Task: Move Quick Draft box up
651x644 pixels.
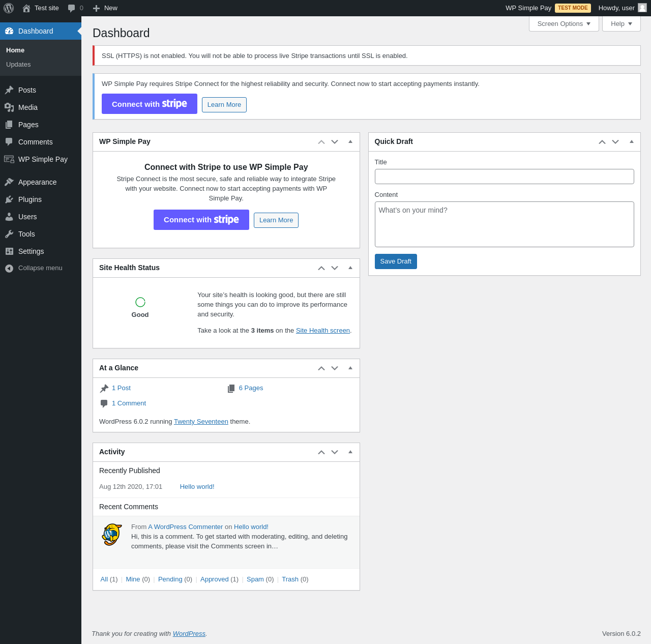Action: point(602,142)
